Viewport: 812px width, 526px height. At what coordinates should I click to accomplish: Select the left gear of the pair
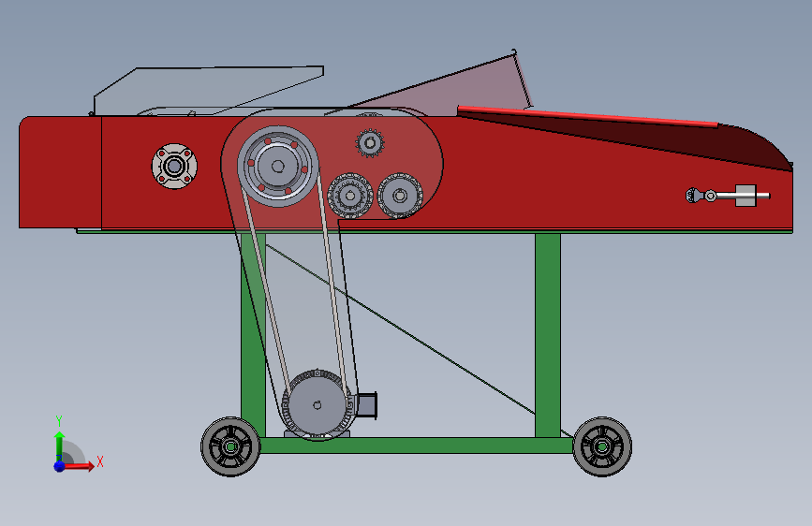click(350, 196)
